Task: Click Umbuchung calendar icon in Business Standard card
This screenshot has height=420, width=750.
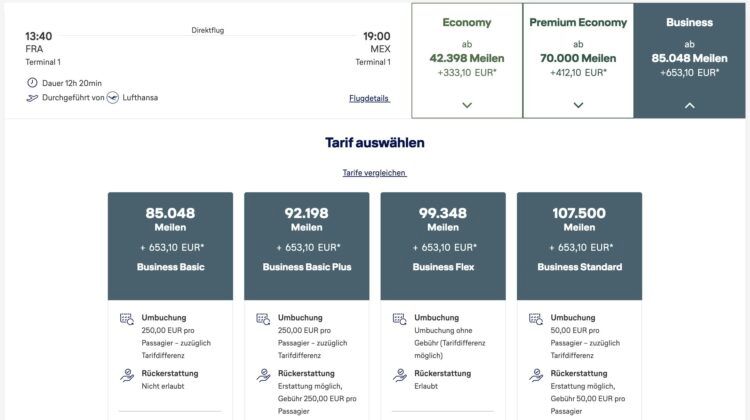Action: [x=534, y=320]
